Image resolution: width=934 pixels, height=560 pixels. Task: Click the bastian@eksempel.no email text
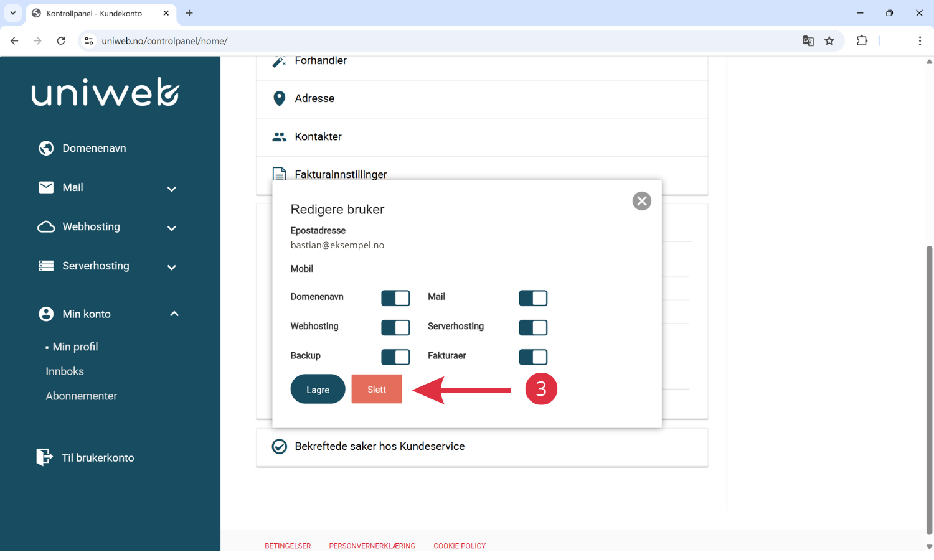click(x=337, y=245)
